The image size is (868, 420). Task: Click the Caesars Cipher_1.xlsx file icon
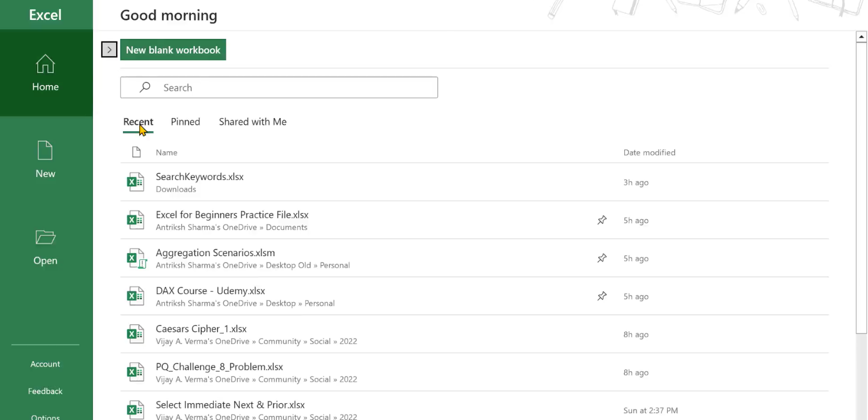click(136, 334)
